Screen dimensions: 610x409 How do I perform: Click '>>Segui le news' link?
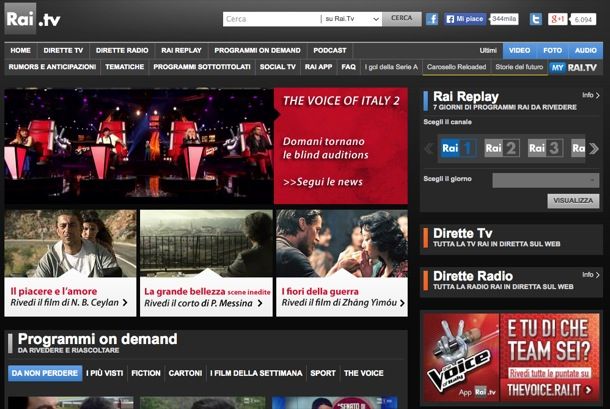[x=323, y=182]
